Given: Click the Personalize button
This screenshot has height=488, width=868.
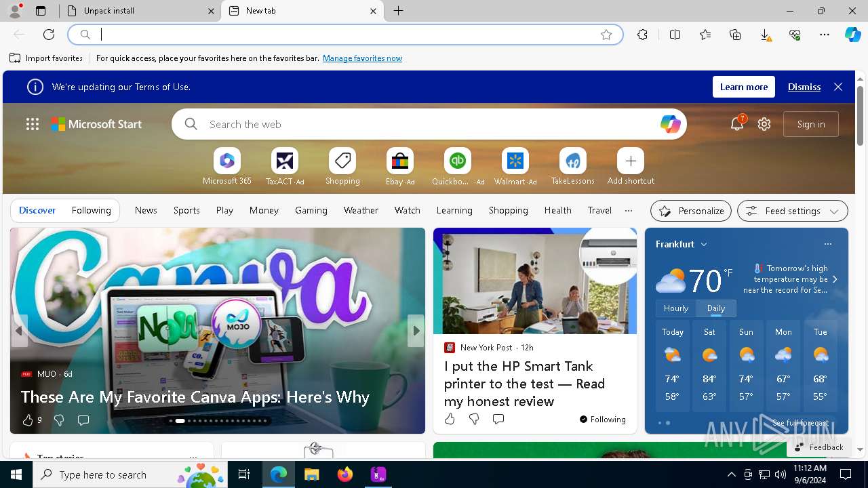Looking at the screenshot, I should 691,211.
